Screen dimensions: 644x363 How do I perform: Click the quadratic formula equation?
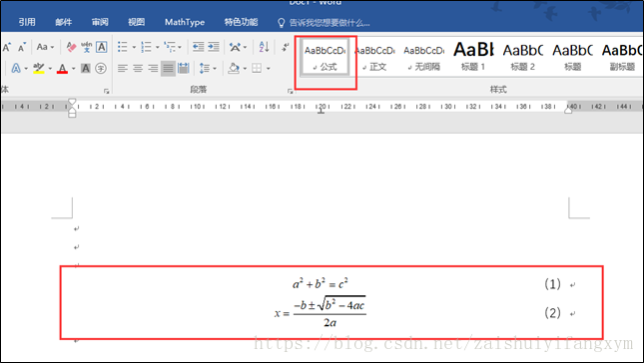pos(321,312)
